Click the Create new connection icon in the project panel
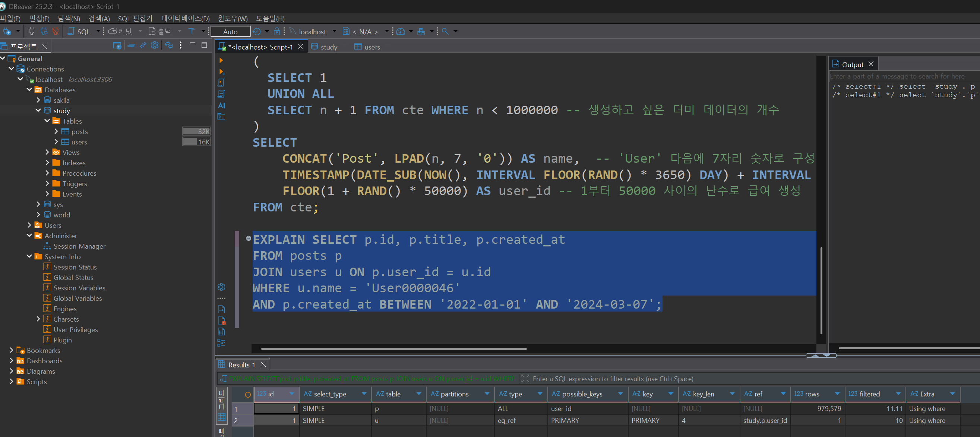980x437 pixels. [117, 46]
